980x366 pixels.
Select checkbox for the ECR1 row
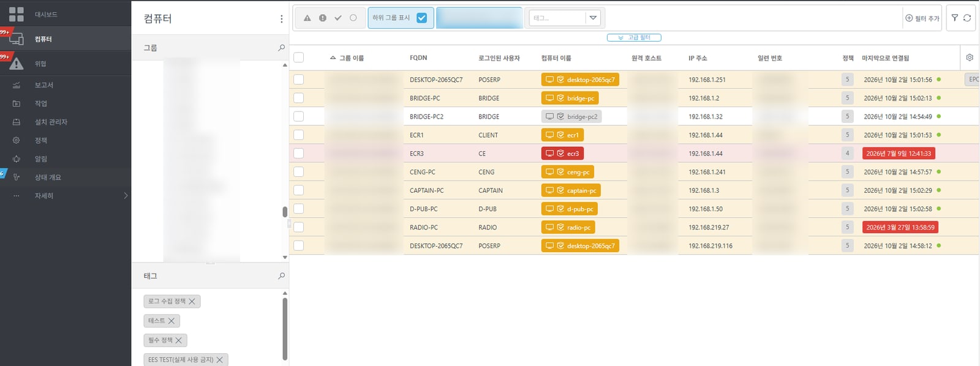pyautogui.click(x=299, y=135)
